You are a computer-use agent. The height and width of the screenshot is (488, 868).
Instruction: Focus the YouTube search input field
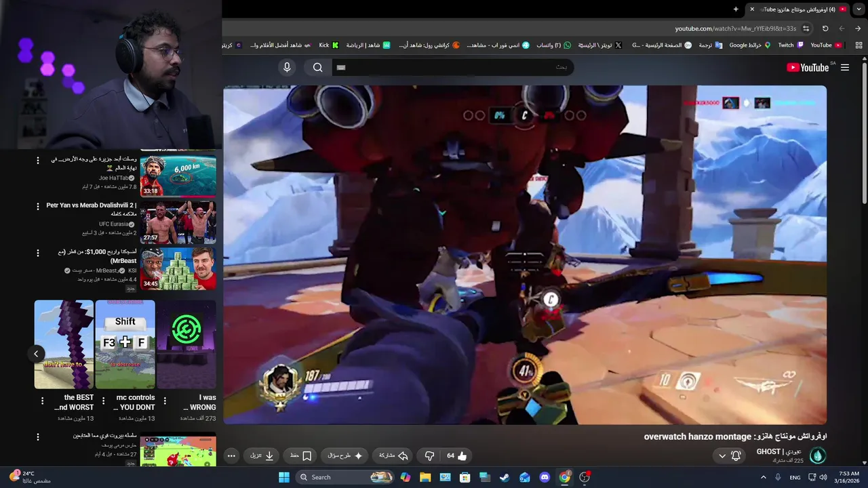coord(452,67)
